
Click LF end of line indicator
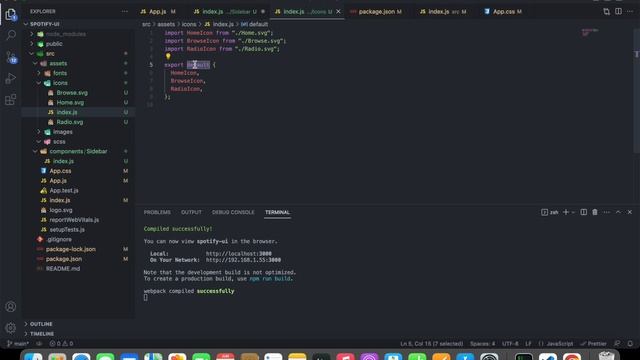click(528, 344)
